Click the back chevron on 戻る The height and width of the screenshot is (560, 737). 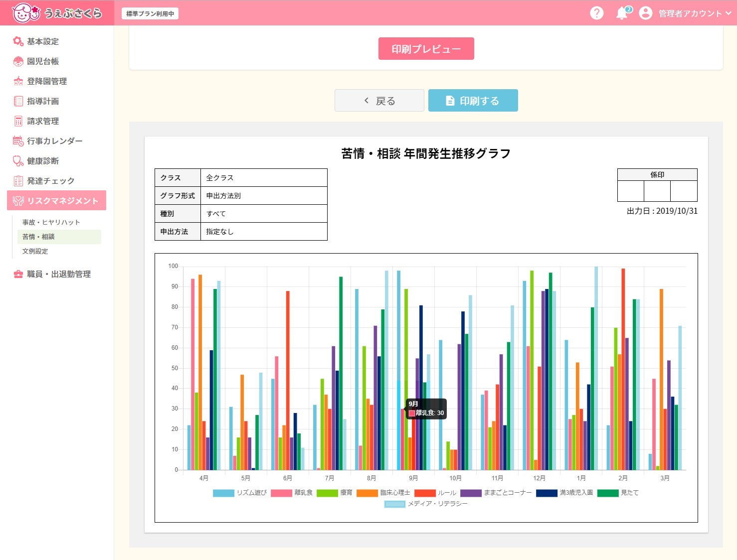pyautogui.click(x=367, y=101)
